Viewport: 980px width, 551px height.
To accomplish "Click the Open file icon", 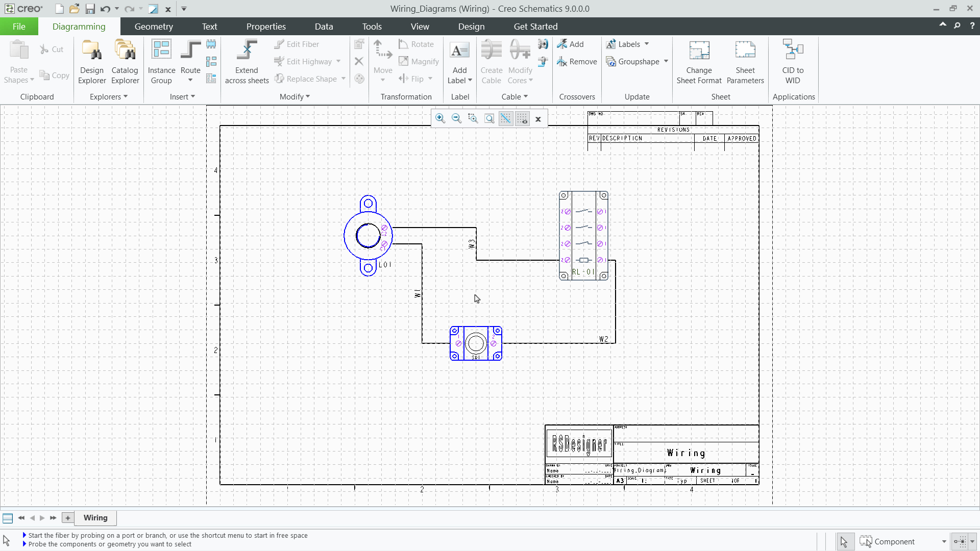I will point(75,9).
